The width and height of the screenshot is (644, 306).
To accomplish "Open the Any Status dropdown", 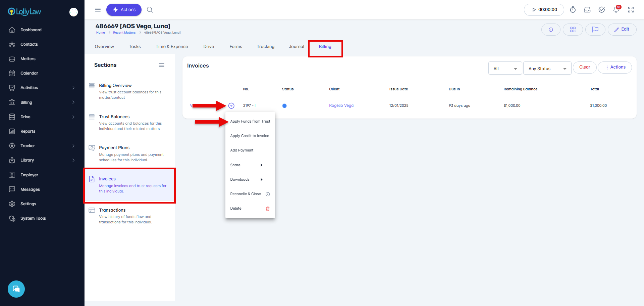I will [x=547, y=69].
